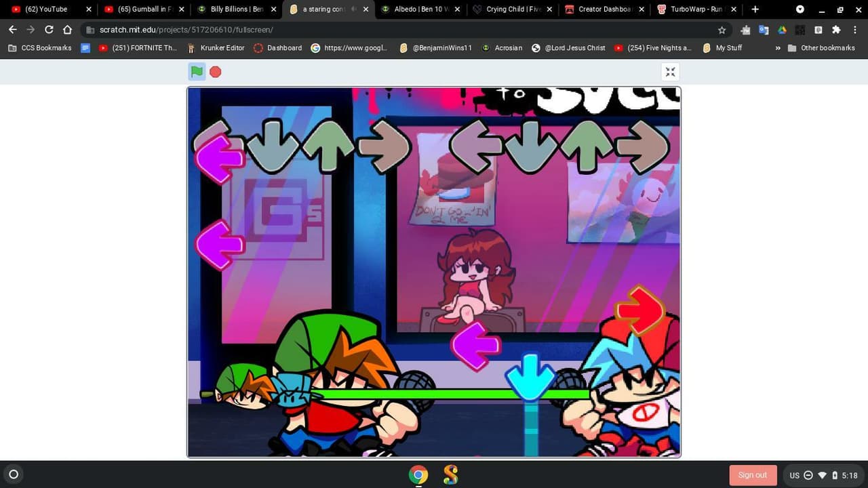Close the Crying Child tab
Screen dimensions: 868x488
[549, 9]
